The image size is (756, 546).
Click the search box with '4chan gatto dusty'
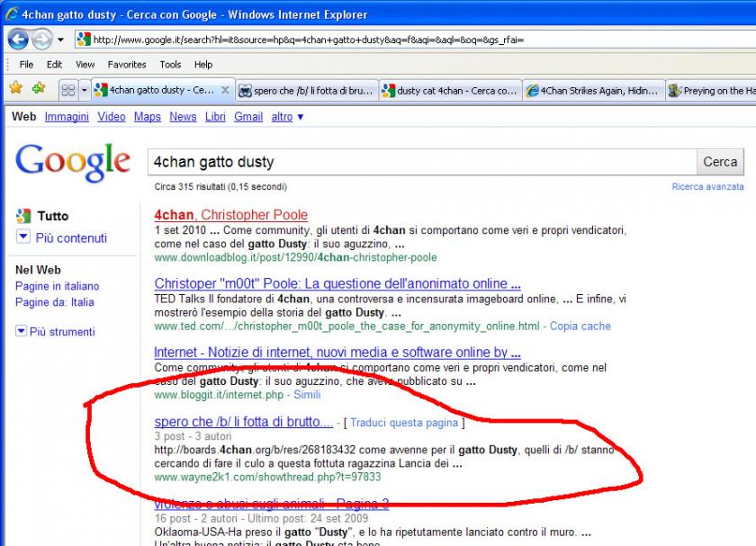pyautogui.click(x=422, y=162)
